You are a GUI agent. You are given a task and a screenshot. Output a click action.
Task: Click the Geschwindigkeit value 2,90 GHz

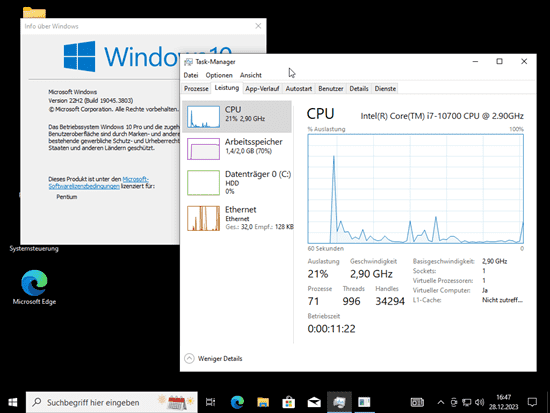(x=371, y=274)
